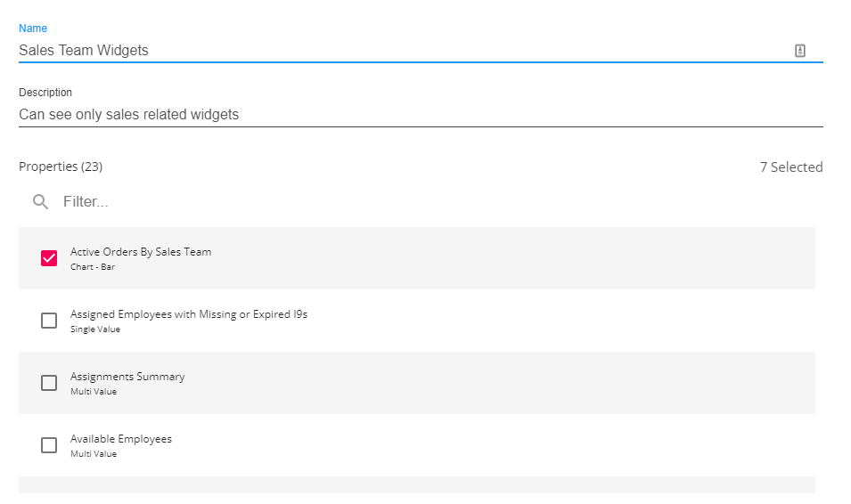Click the Assignments Summary row title

tap(127, 377)
